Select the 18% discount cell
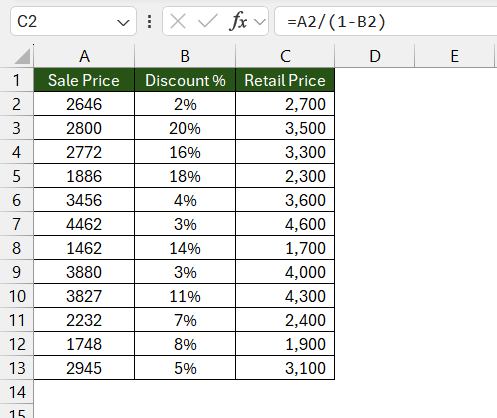The image size is (497, 418). point(185,176)
